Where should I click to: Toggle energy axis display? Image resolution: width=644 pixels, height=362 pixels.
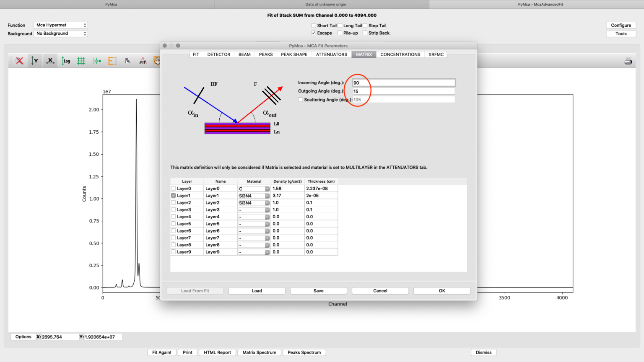[x=112, y=60]
